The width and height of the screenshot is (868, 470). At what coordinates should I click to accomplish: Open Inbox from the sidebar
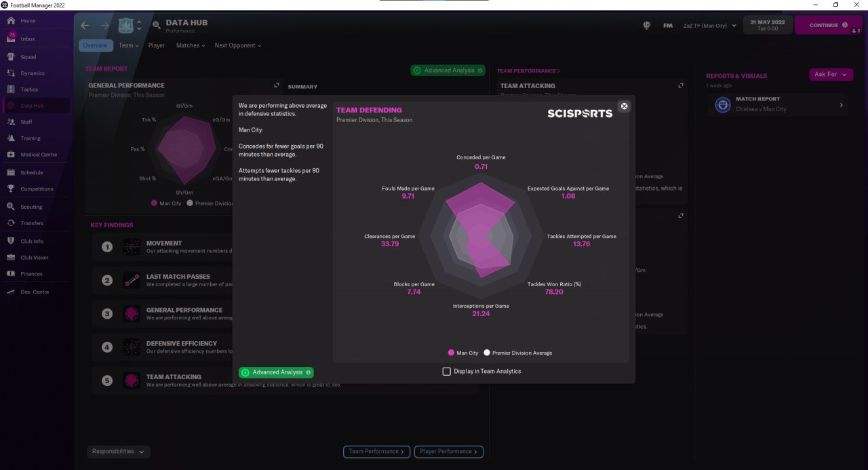coord(27,39)
